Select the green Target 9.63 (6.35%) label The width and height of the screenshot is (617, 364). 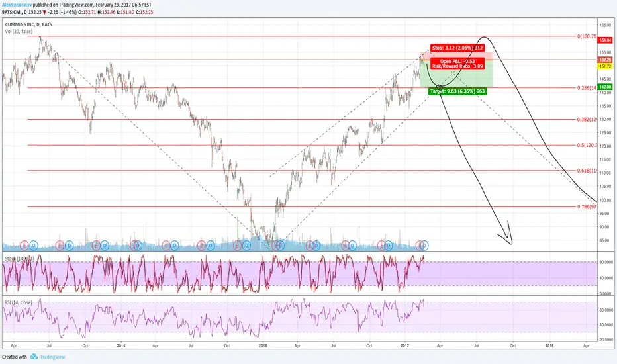tap(457, 91)
